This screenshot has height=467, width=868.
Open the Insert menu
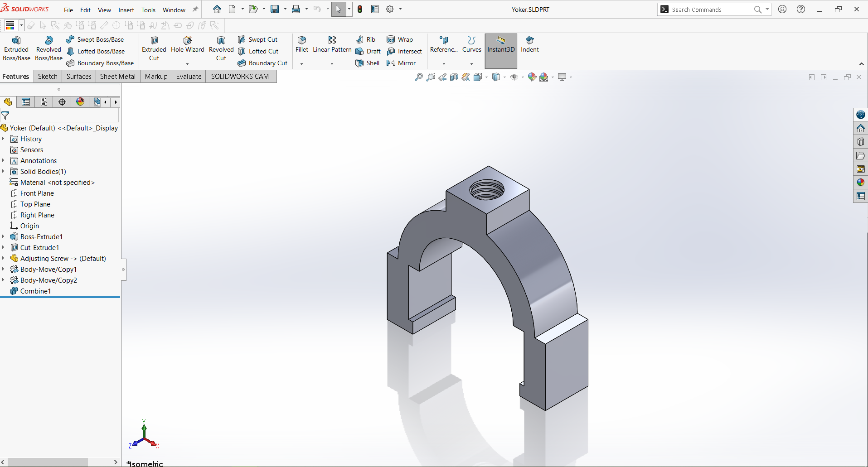coord(126,10)
